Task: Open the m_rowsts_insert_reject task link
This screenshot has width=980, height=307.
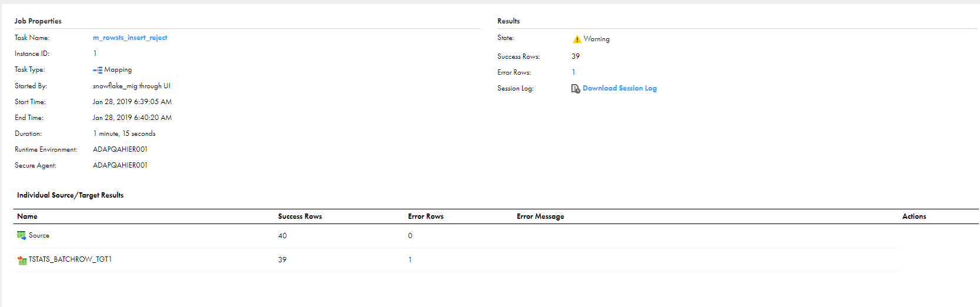Action: 130,38
